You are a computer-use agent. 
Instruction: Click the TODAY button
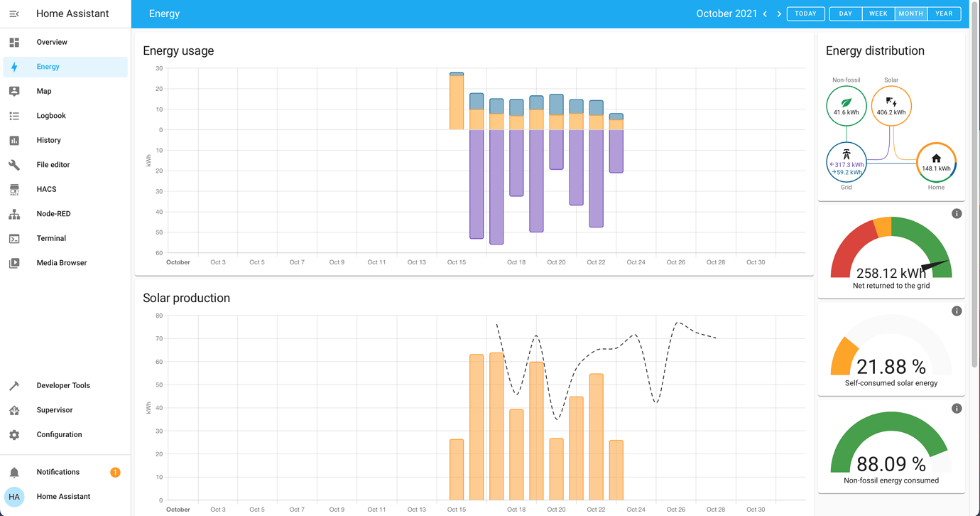tap(805, 14)
